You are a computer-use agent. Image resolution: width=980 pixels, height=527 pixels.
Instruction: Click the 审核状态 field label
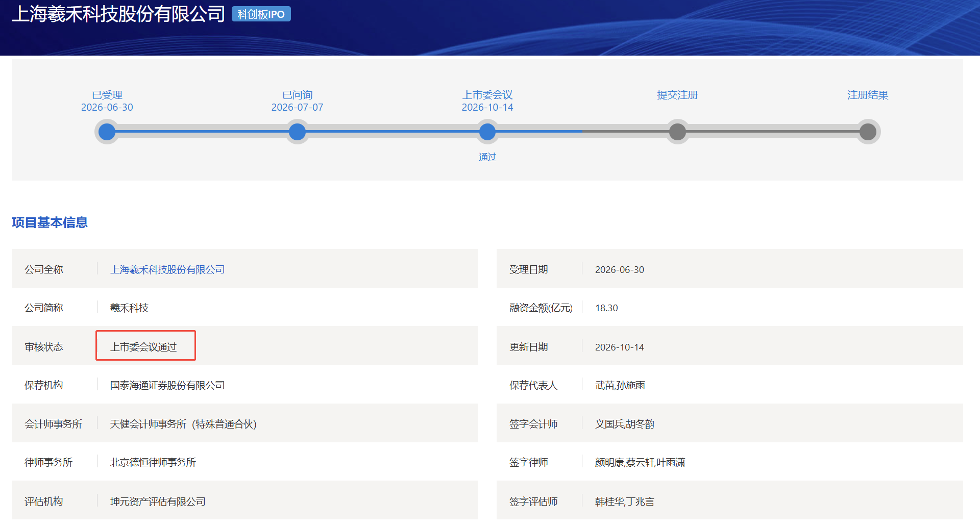[x=44, y=347]
